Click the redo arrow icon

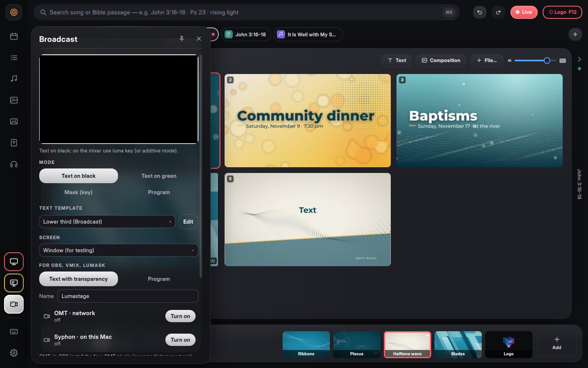coord(498,12)
